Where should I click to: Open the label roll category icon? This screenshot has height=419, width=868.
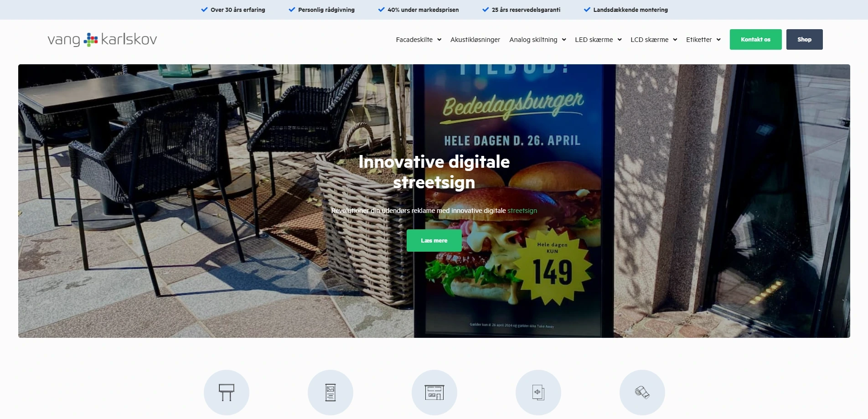click(642, 393)
